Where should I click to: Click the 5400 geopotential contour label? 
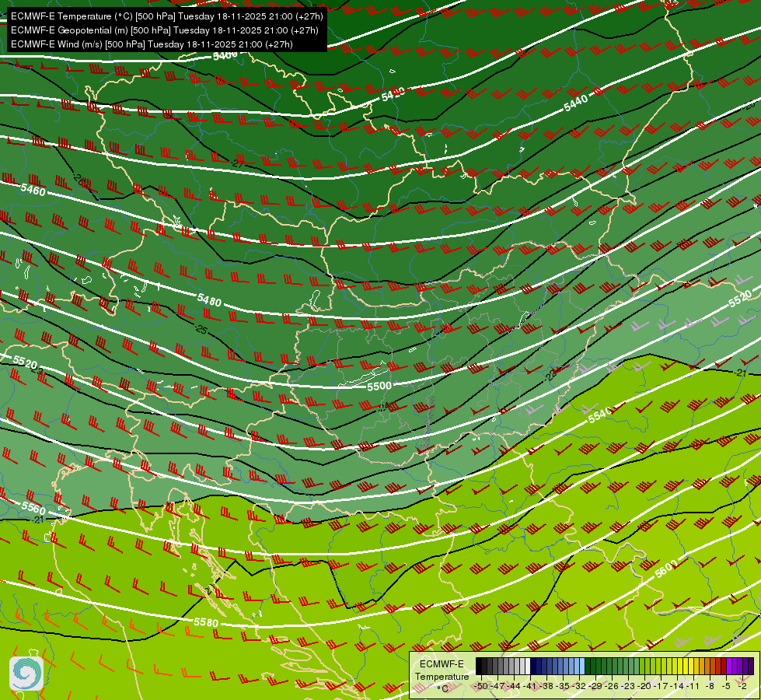click(x=225, y=55)
